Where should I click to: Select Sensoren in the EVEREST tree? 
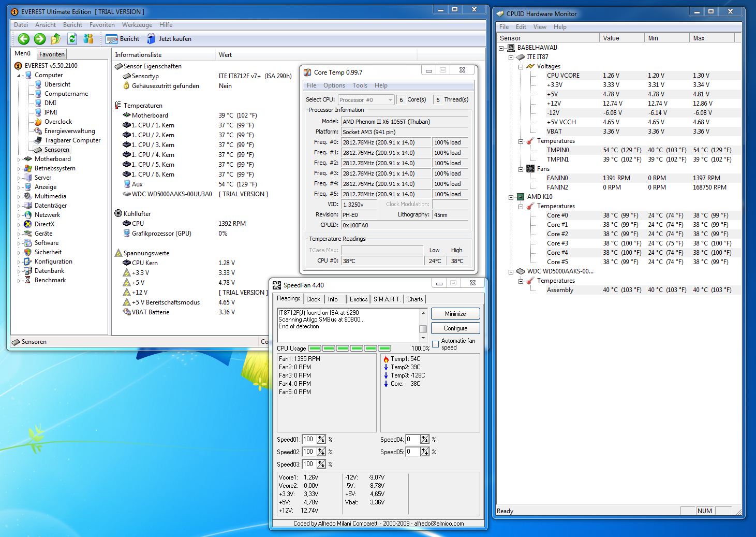point(56,150)
